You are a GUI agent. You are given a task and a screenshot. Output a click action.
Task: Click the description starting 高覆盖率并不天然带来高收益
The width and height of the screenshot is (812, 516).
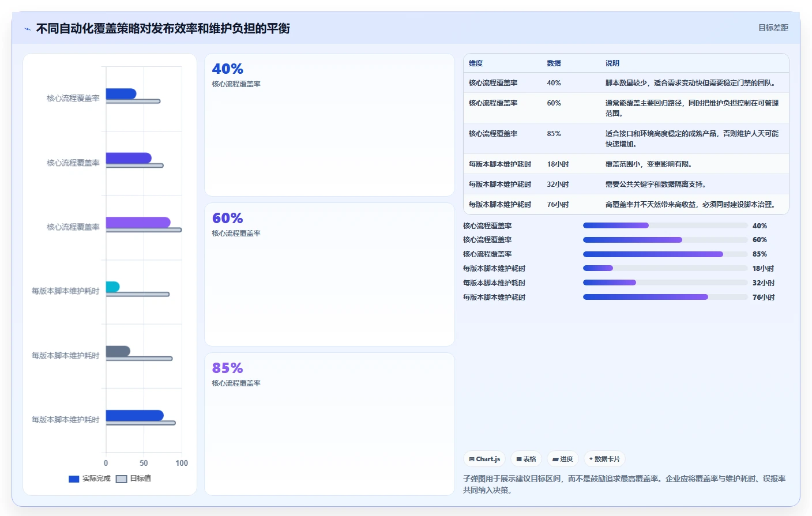coord(691,205)
